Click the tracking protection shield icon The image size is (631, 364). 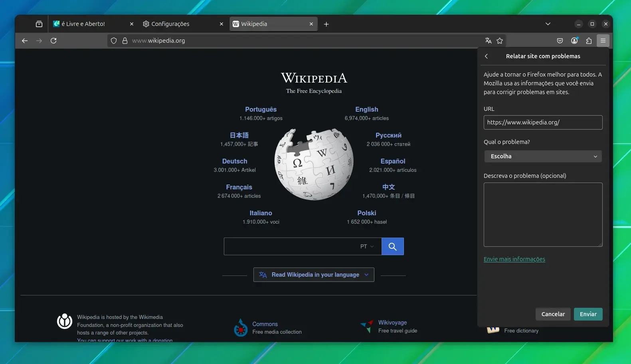coord(114,41)
